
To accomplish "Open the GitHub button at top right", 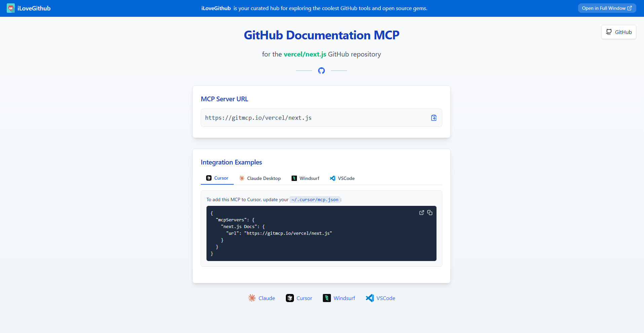I will 618,32.
